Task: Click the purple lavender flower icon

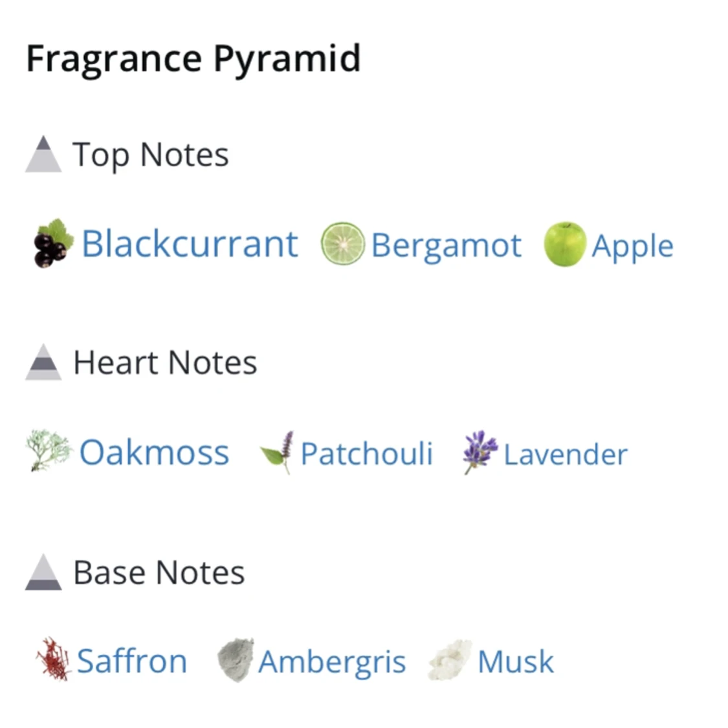Action: point(480,452)
